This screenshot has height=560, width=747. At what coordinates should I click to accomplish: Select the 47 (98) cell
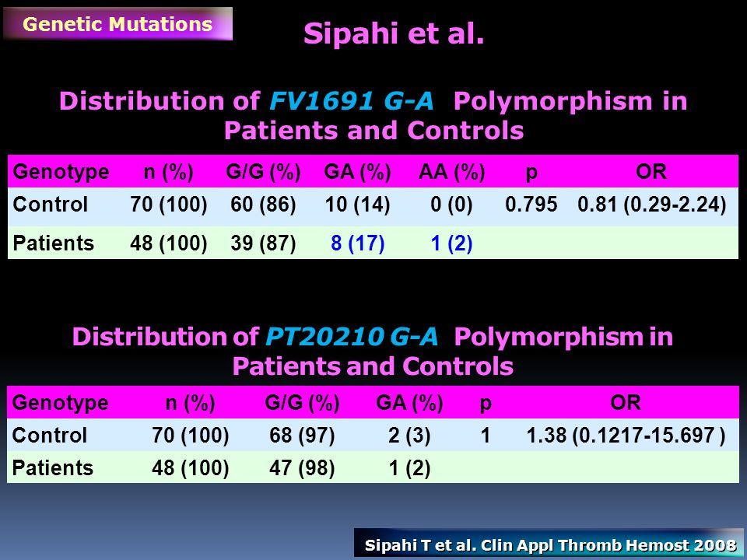click(302, 468)
